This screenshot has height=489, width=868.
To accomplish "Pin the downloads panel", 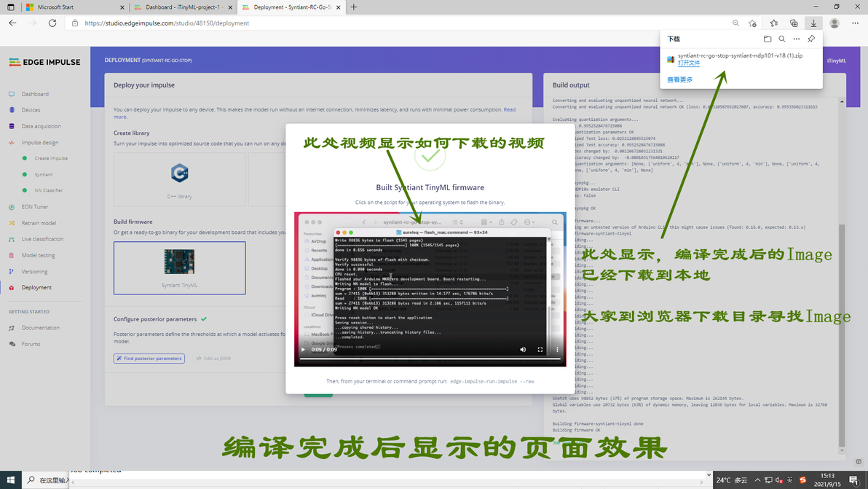I will (x=811, y=39).
